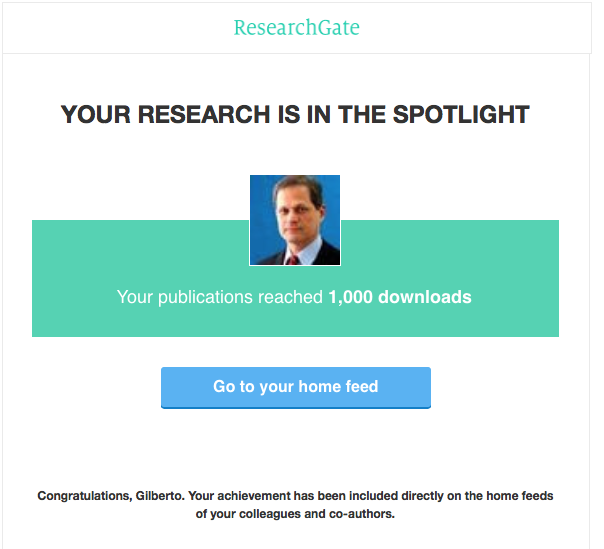Click the word "YOUR" starting the headline

(96, 115)
